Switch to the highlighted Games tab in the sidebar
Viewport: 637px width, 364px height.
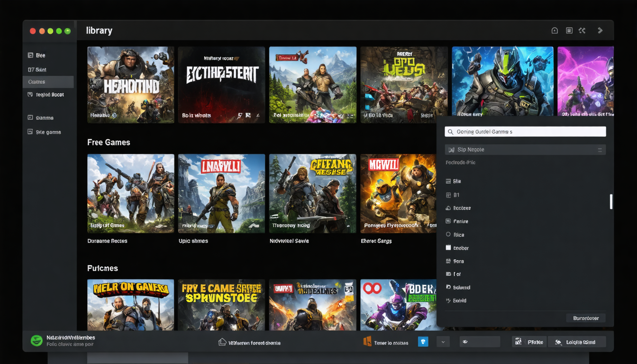click(48, 82)
